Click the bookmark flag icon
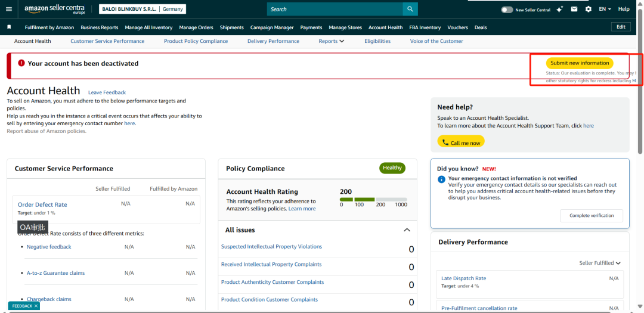 [x=9, y=27]
